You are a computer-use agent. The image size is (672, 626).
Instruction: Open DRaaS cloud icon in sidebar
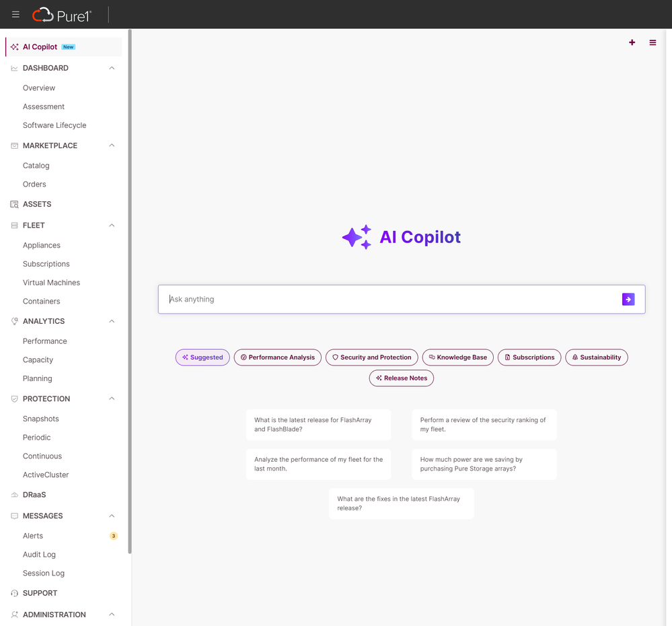coord(15,495)
